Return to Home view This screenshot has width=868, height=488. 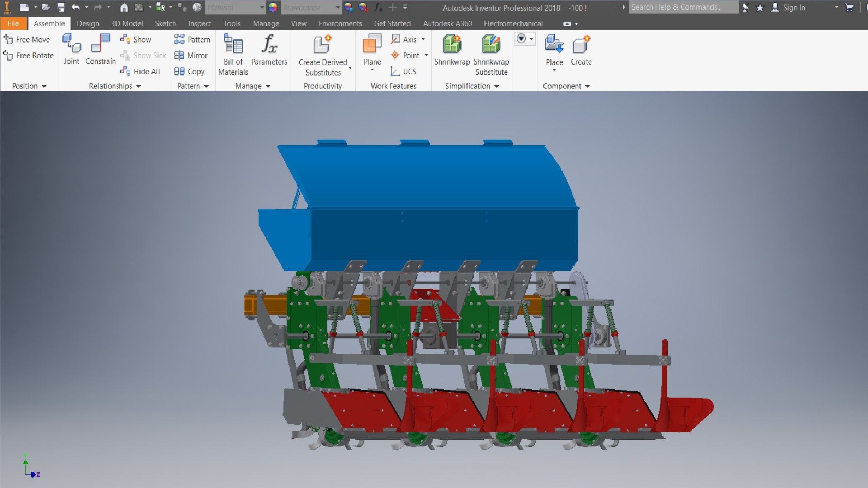pyautogui.click(x=124, y=7)
